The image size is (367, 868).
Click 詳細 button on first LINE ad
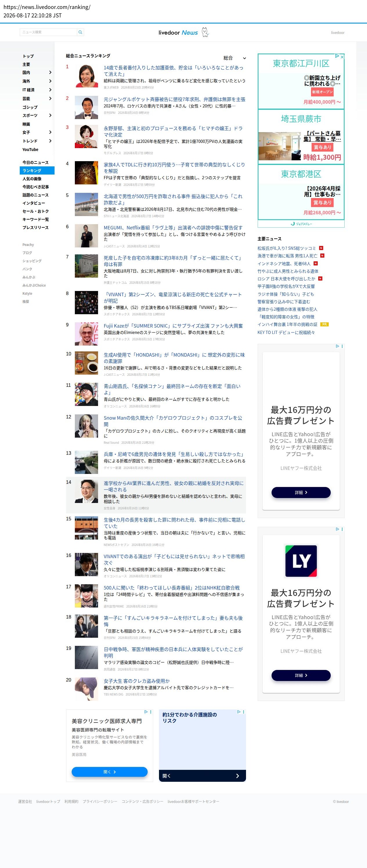coord(301,492)
